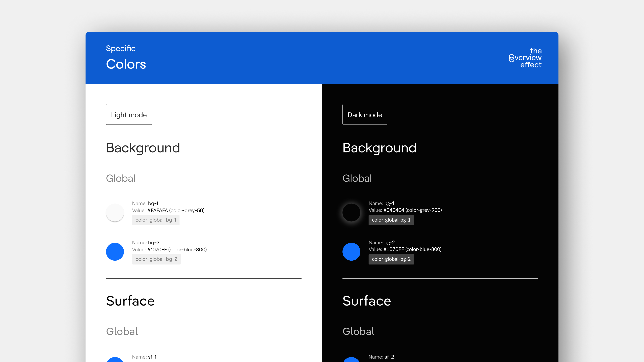The image size is (644, 362).
Task: Click light mode color-global-bg-1 token chip
Action: tap(155, 220)
